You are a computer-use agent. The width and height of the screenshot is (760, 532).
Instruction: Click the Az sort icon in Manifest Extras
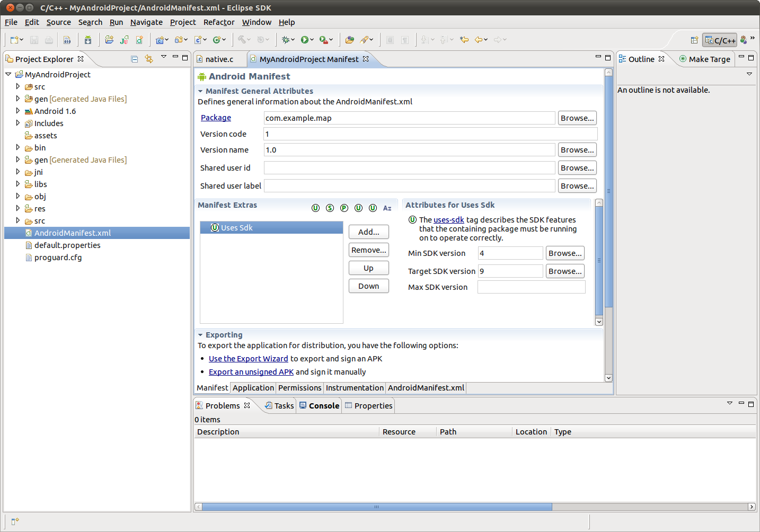click(x=387, y=208)
